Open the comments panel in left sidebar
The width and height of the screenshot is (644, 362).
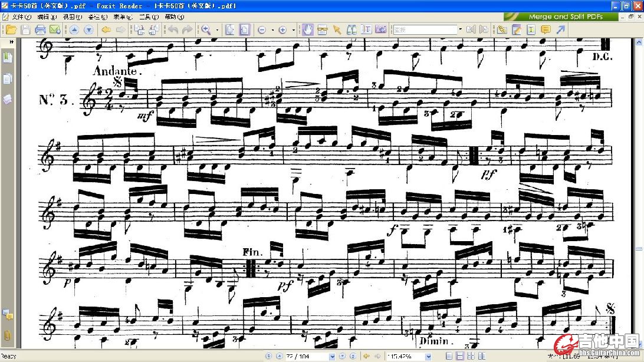[x=8, y=315]
